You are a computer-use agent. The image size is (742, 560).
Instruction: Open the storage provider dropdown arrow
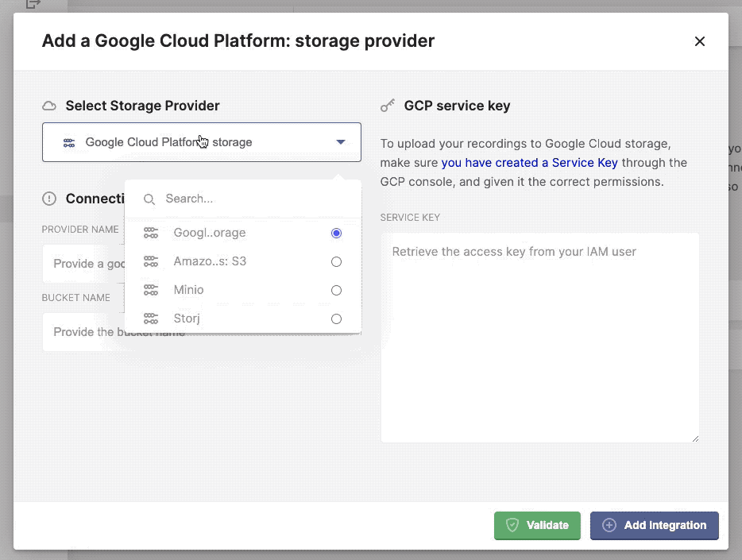(341, 141)
